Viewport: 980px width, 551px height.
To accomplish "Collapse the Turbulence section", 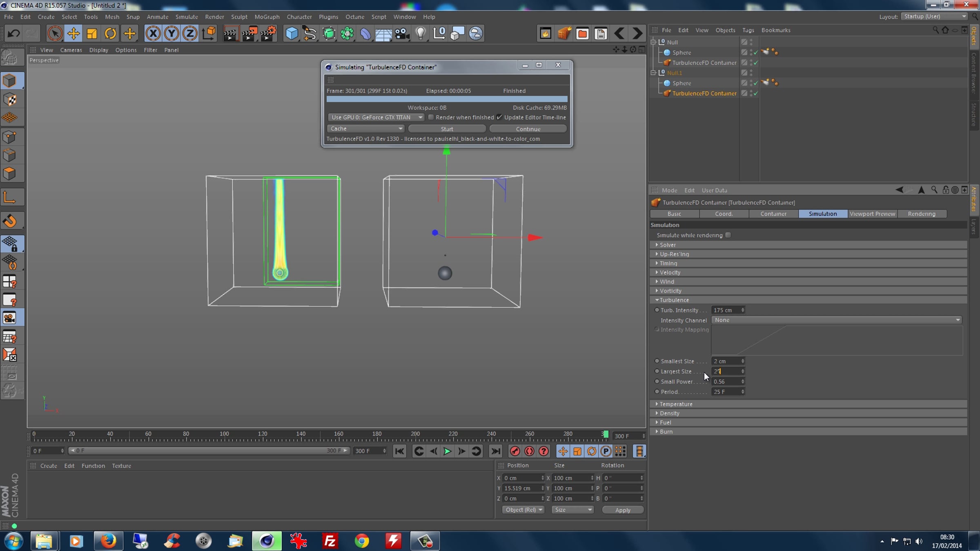I will point(808,300).
